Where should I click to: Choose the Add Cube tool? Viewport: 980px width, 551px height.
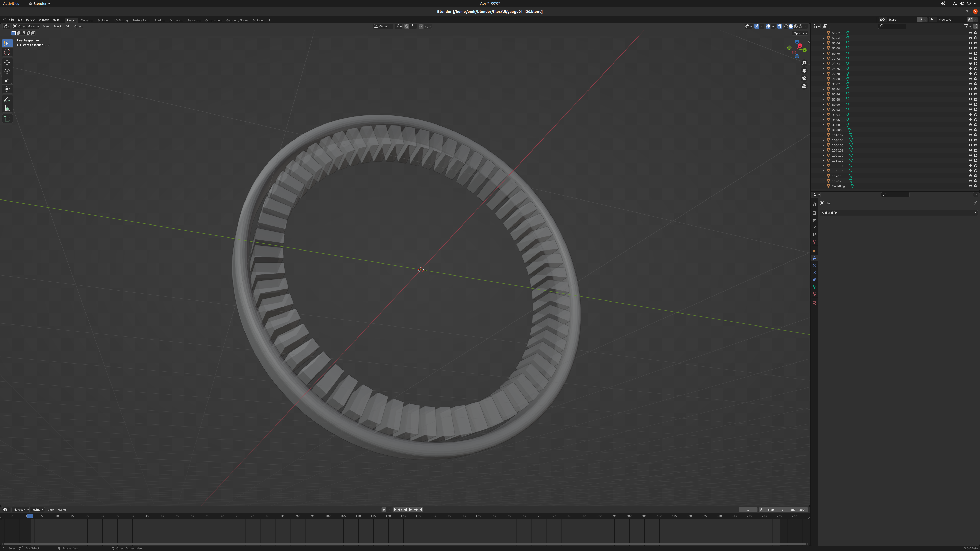click(7, 119)
